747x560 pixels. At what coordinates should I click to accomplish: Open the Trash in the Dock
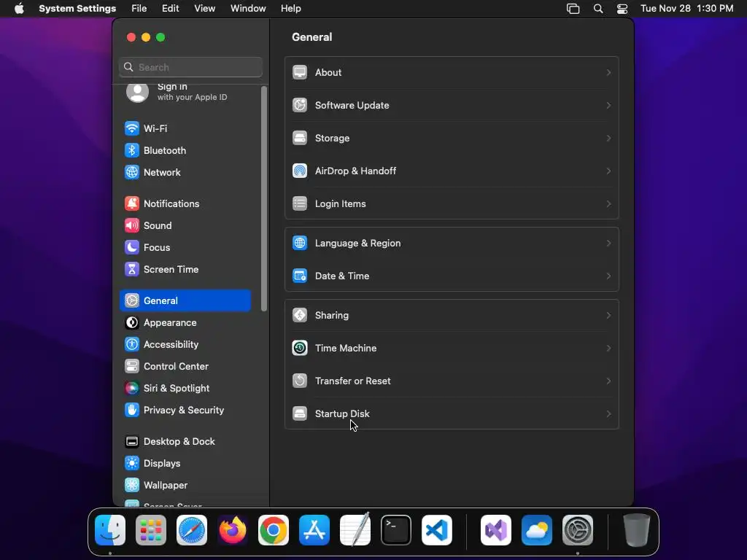(x=636, y=530)
